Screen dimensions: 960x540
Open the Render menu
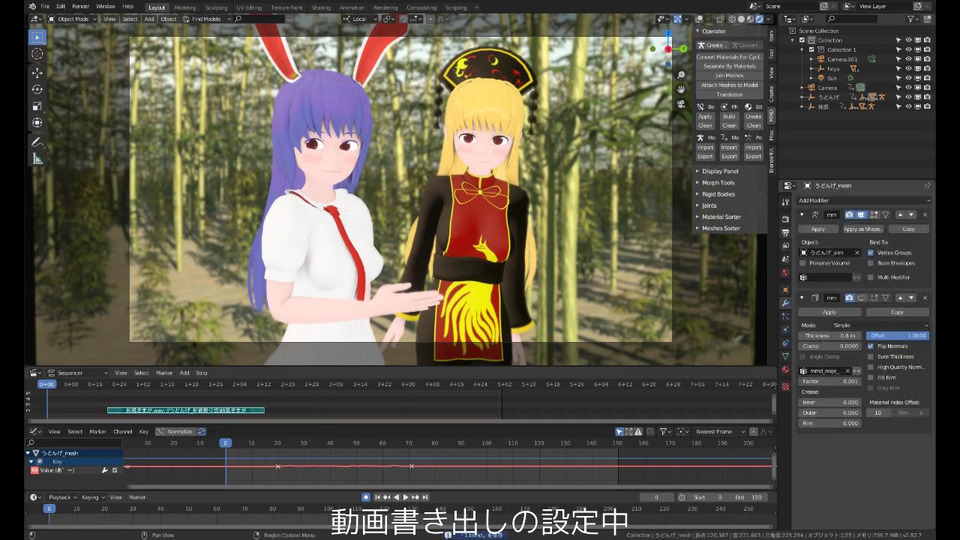80,6
